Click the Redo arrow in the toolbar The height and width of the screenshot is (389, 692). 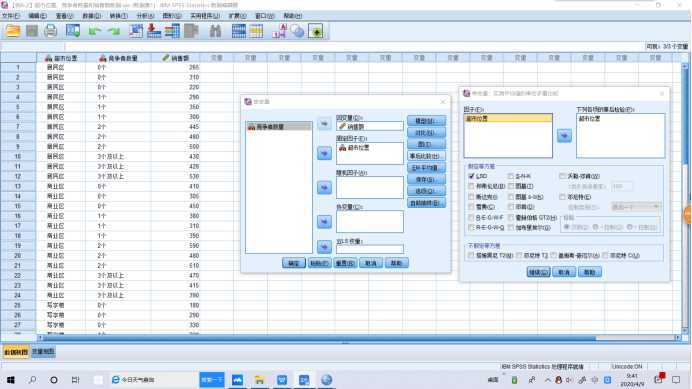point(114,31)
